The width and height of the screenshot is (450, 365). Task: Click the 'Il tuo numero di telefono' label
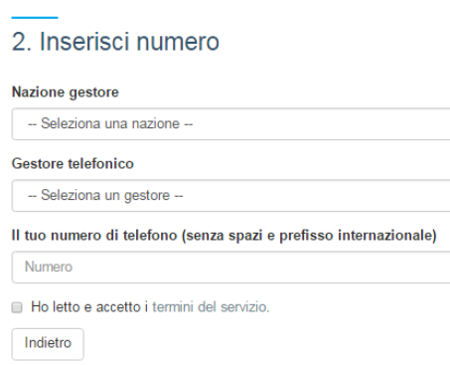(x=94, y=236)
